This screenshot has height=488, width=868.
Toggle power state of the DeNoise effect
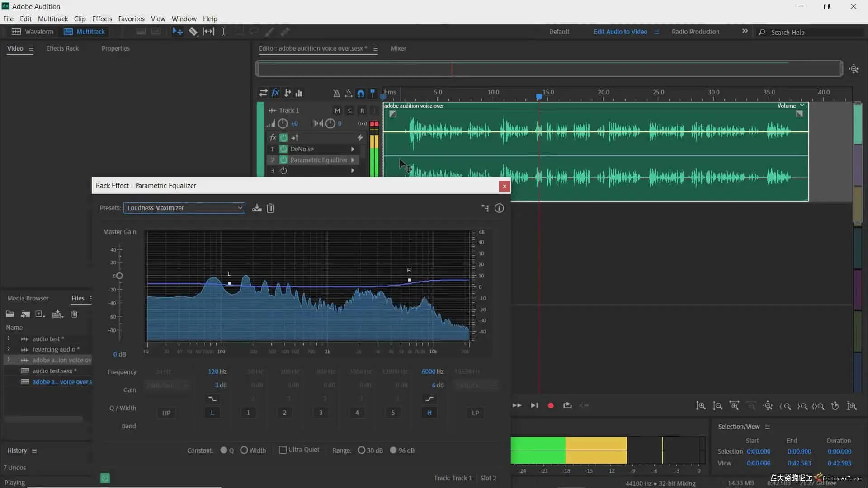point(283,149)
